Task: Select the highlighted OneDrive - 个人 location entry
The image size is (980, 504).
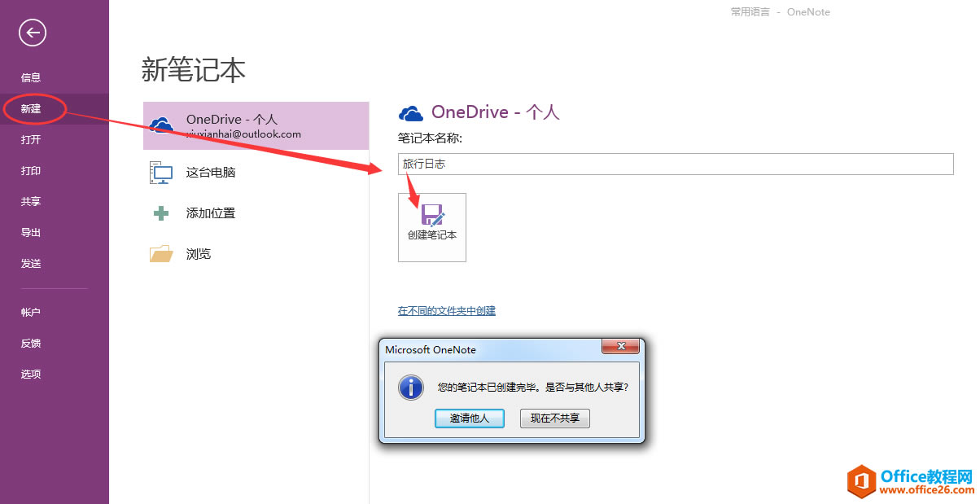Action: [256, 125]
